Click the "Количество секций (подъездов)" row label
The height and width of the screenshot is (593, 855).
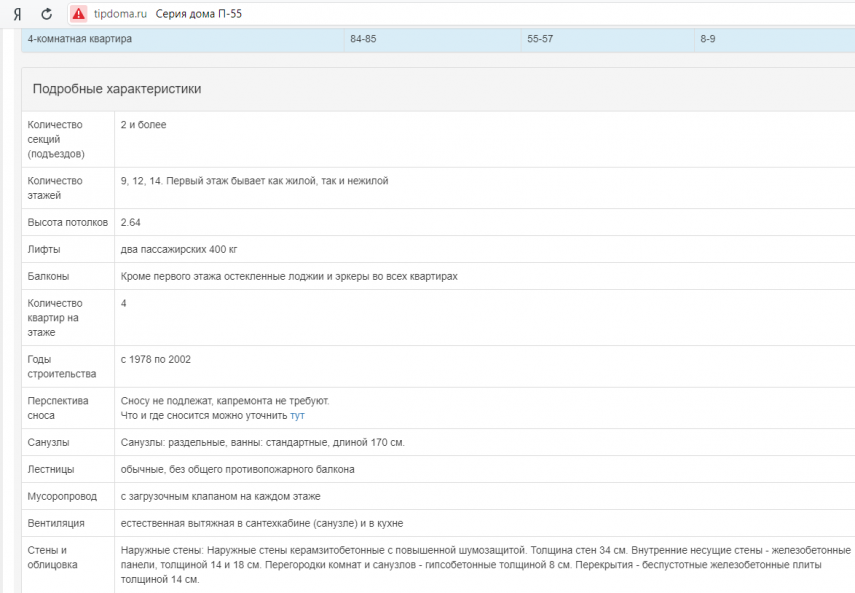[x=56, y=139]
